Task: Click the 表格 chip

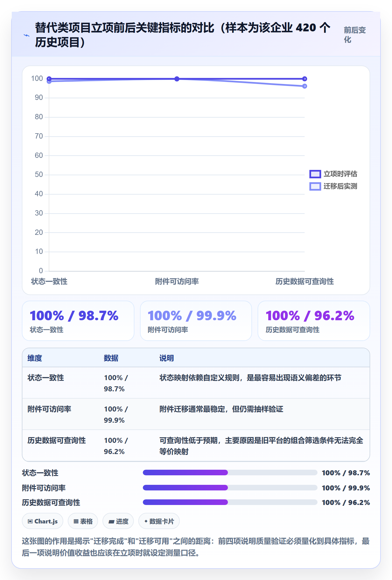Action: click(83, 521)
